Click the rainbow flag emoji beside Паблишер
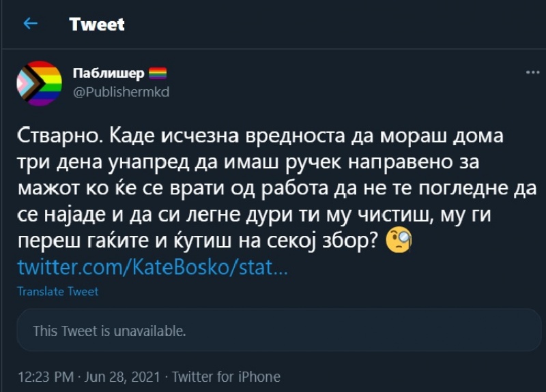Viewport: 546px width, 392px height. 158,73
